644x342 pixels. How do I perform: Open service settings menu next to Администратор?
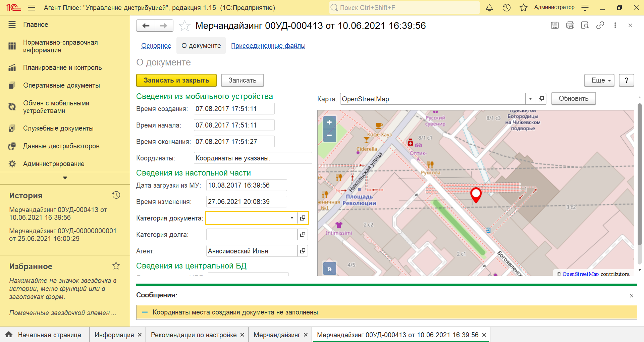tap(585, 7)
